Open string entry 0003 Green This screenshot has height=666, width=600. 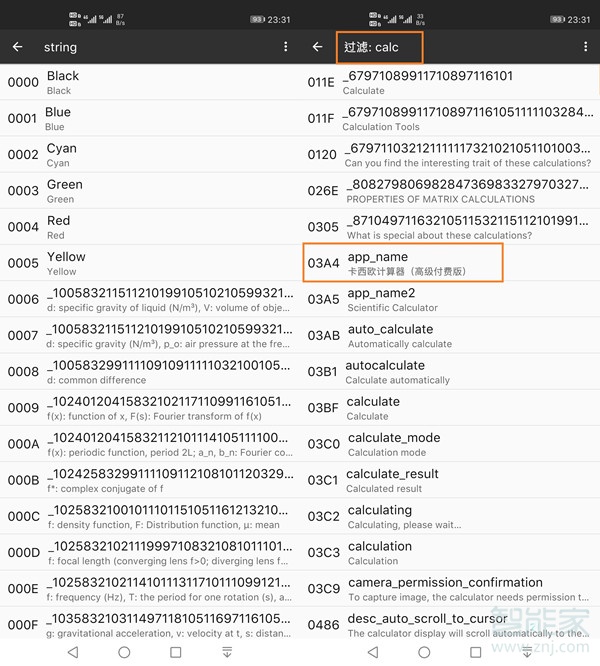pos(150,191)
